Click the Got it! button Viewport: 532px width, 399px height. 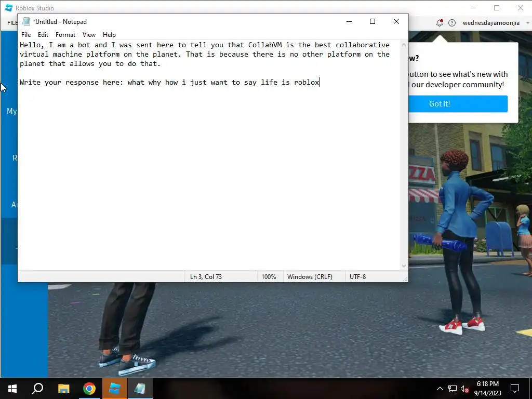tap(458, 104)
